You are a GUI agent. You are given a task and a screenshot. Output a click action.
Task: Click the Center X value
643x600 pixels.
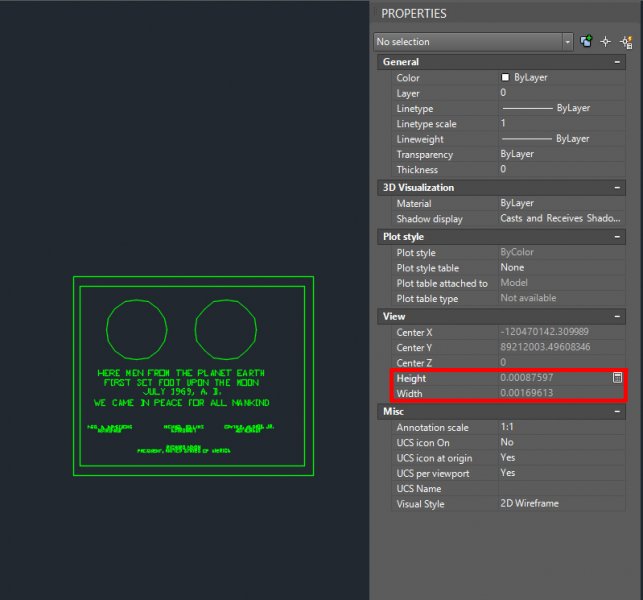click(562, 332)
